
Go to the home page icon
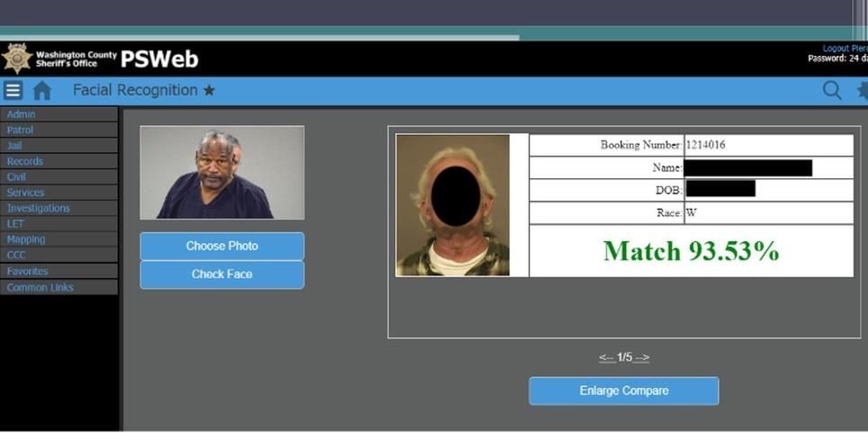coord(42,91)
